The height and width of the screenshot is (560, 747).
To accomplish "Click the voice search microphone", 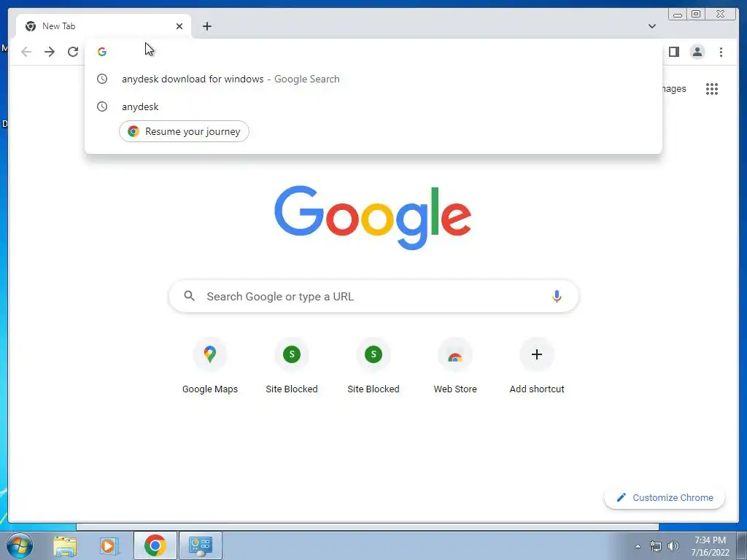I will tap(557, 296).
